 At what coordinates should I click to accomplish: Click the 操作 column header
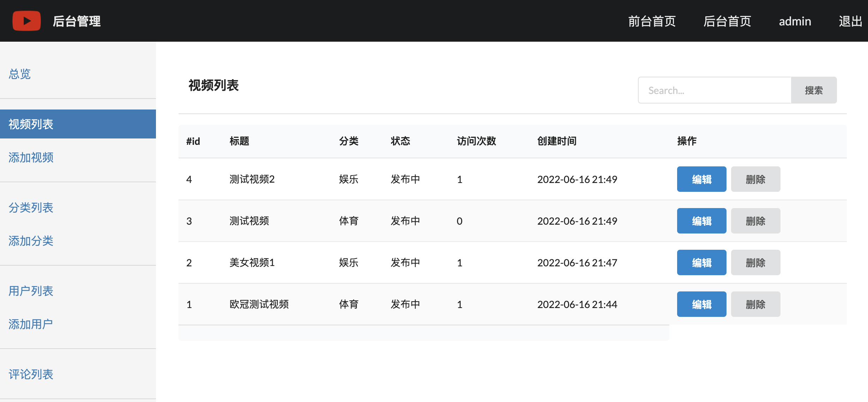pos(687,141)
